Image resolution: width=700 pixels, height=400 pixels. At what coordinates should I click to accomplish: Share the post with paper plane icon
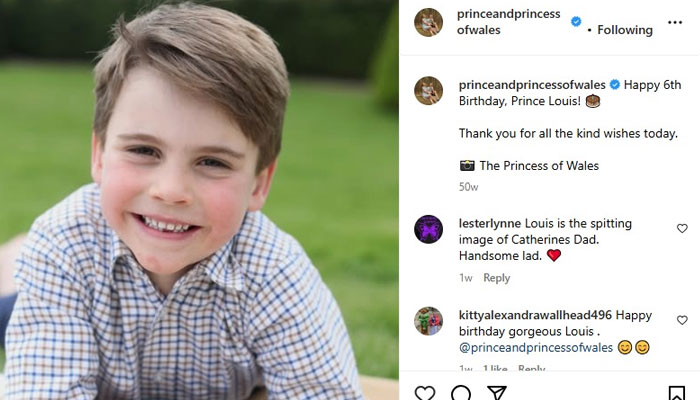497,393
